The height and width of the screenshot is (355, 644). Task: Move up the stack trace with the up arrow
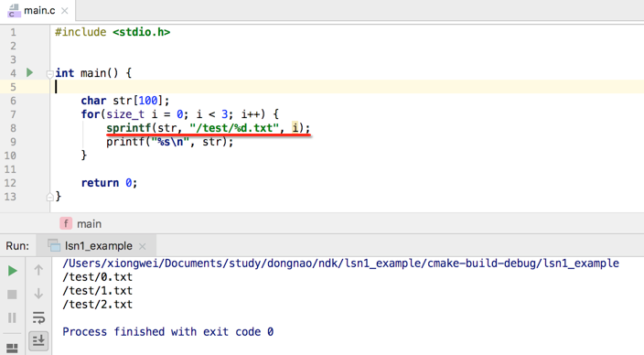(38, 270)
